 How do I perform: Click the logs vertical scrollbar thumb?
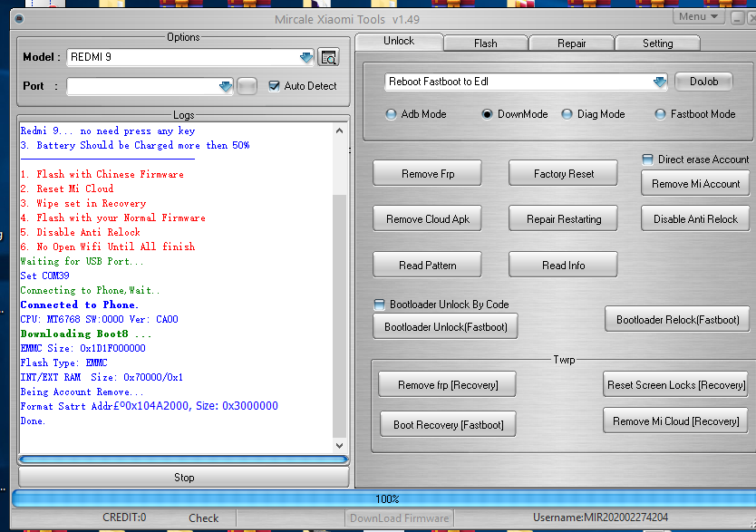(339, 315)
